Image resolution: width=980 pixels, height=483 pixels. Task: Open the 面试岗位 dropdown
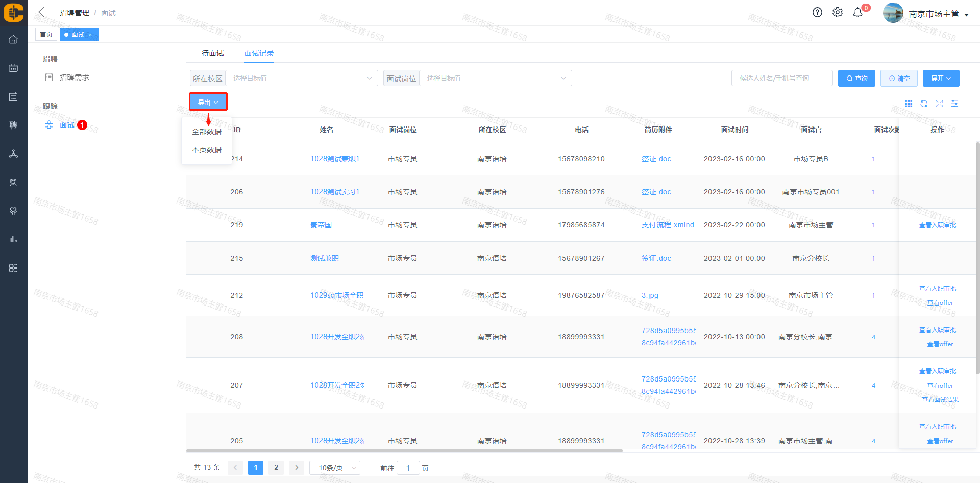tap(495, 78)
